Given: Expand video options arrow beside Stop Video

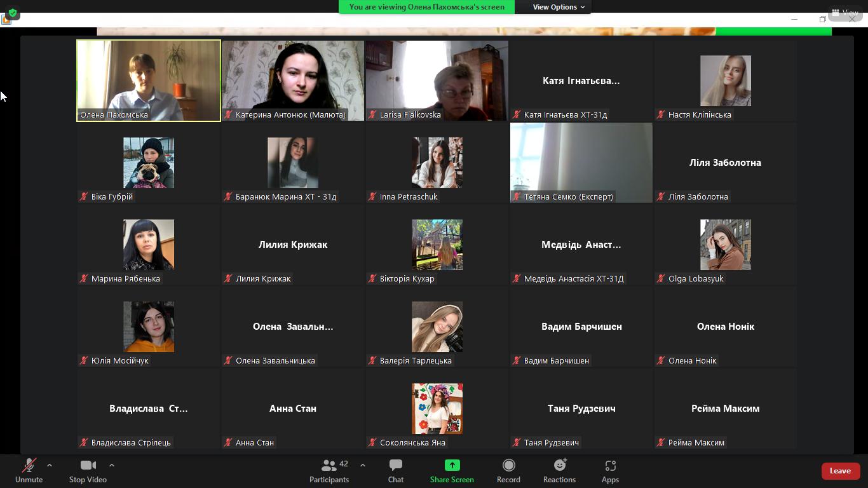Looking at the screenshot, I should tap(112, 465).
